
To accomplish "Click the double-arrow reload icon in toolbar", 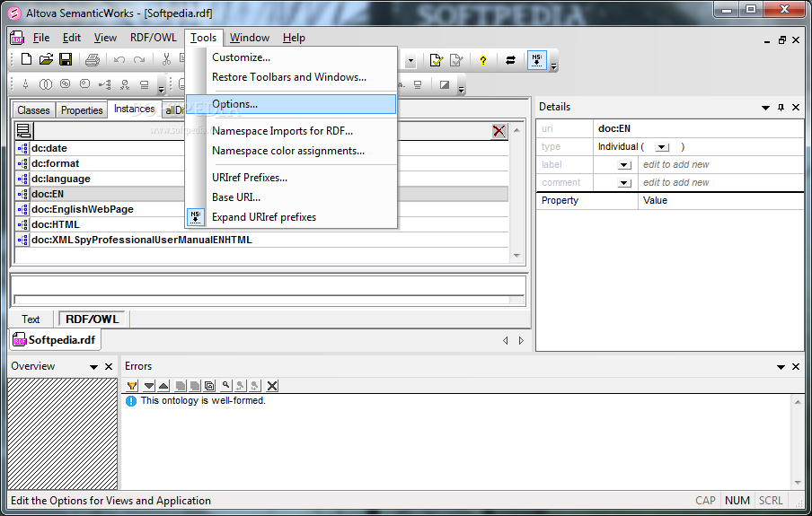I will 510,60.
